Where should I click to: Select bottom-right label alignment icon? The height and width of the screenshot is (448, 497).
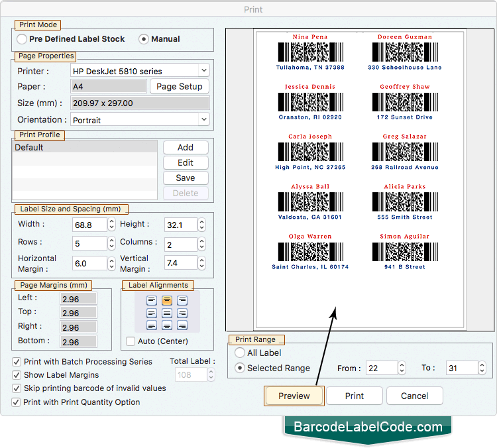pyautogui.click(x=182, y=325)
